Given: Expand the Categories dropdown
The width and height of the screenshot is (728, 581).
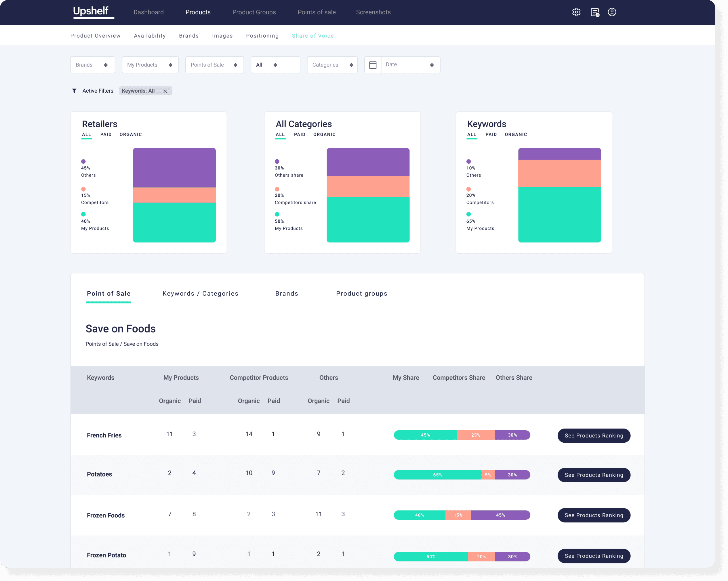Looking at the screenshot, I should click(332, 65).
